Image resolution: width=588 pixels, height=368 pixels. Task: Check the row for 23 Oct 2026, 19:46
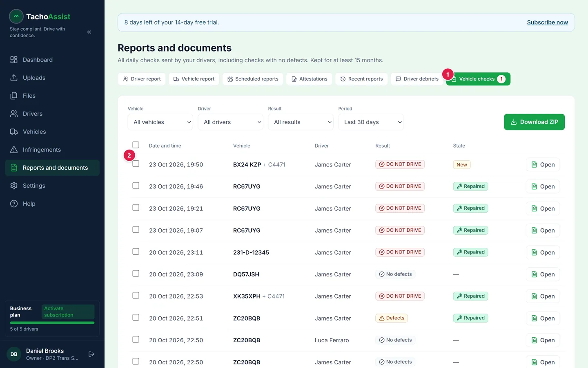pyautogui.click(x=136, y=186)
